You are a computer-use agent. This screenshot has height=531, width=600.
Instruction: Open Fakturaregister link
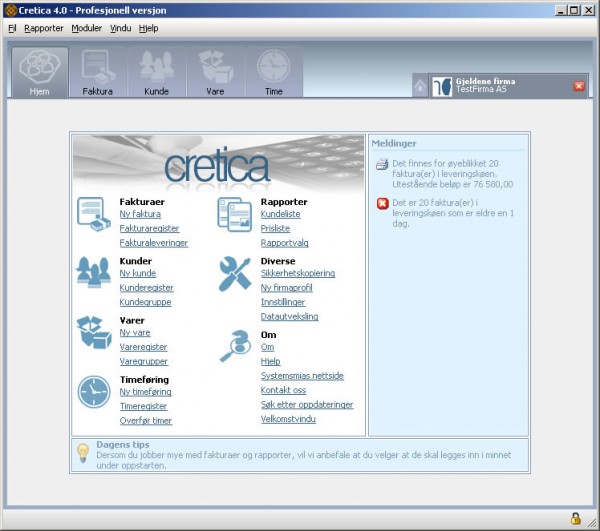click(x=149, y=229)
